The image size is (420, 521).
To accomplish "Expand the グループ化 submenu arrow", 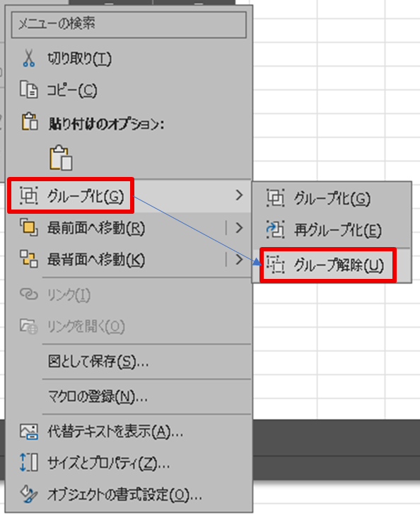I will (x=240, y=195).
